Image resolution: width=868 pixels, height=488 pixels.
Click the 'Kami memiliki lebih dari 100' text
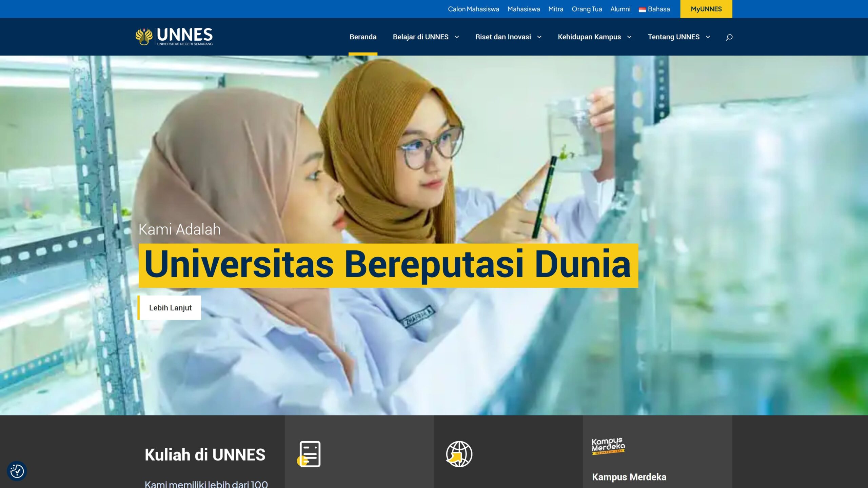[206, 484]
